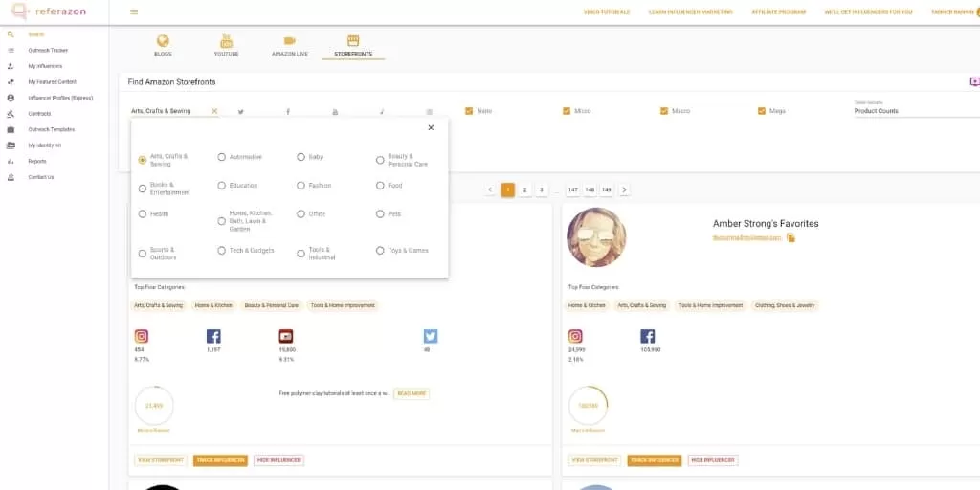
Task: Uncheck the Micro influencer checkbox
Action: (x=567, y=111)
